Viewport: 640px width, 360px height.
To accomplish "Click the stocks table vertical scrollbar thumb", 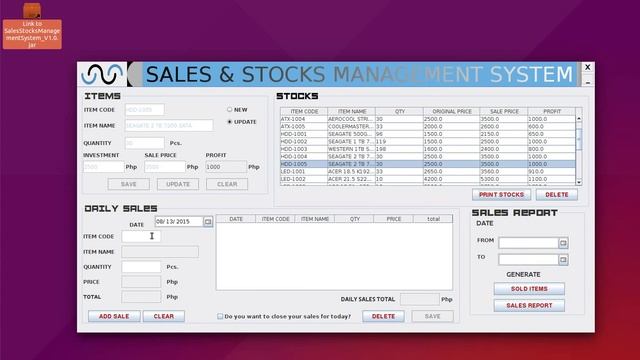I will [x=579, y=139].
